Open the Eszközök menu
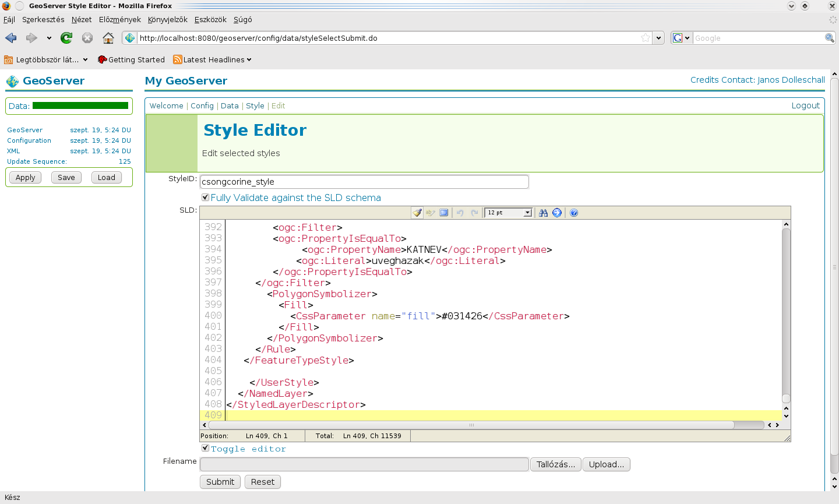This screenshot has height=504, width=839. click(210, 19)
